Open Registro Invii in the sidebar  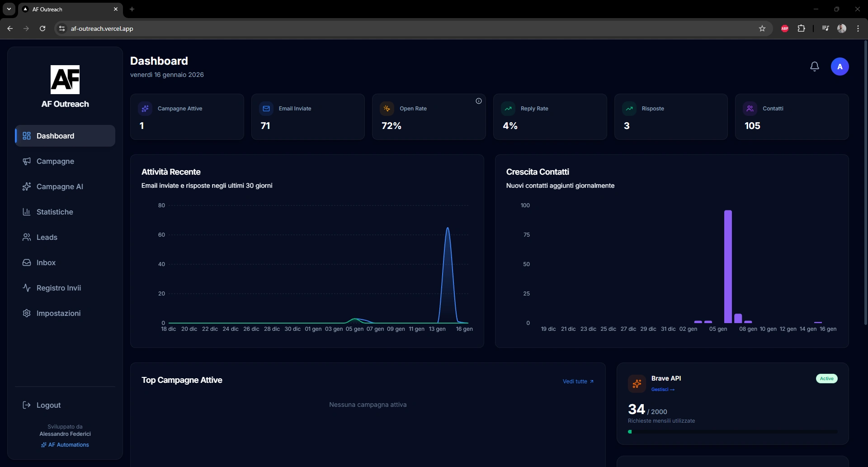click(x=65, y=288)
